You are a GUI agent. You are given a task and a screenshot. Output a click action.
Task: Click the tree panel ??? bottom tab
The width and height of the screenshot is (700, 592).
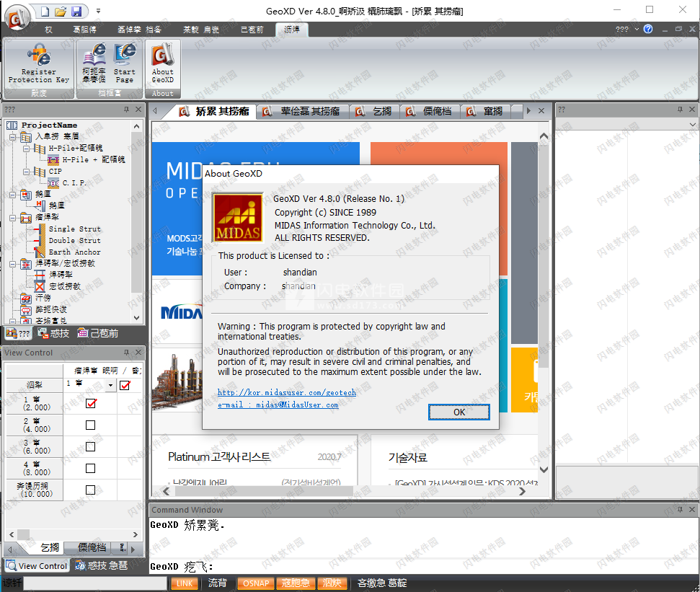18,333
